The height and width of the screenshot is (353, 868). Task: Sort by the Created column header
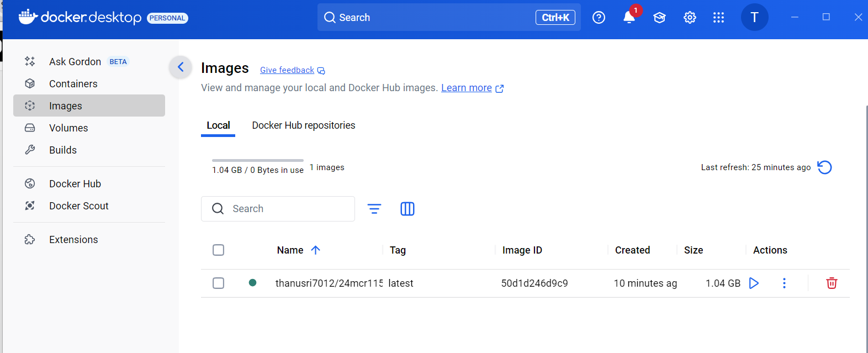[633, 250]
